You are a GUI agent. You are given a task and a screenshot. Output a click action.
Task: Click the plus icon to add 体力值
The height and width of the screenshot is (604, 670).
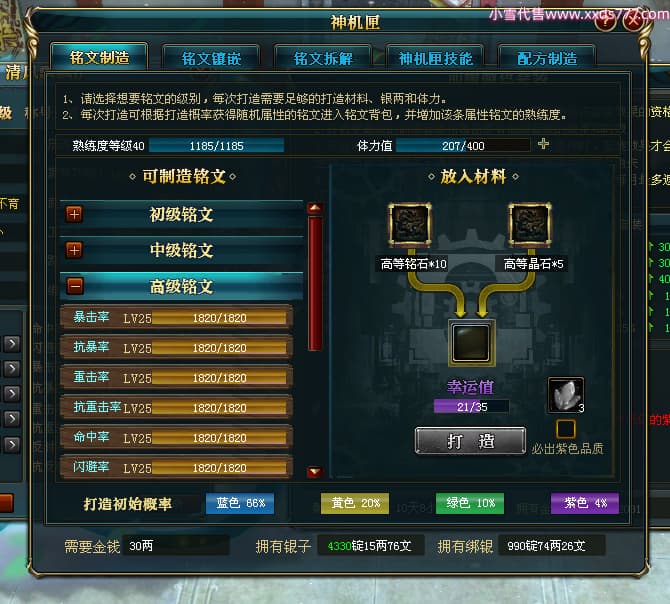[x=543, y=144]
